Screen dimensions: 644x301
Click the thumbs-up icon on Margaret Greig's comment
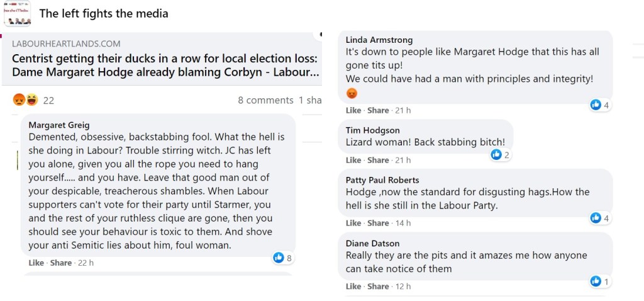coord(279,257)
